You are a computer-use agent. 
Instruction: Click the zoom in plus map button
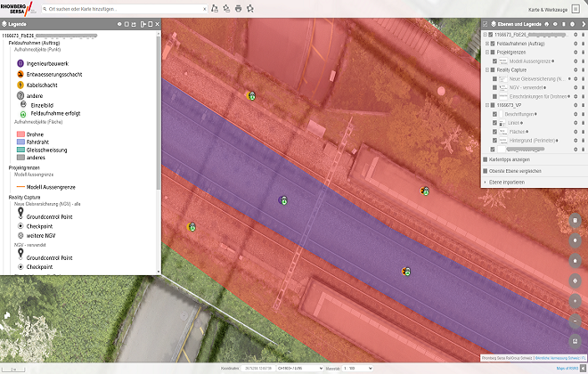[575, 301]
